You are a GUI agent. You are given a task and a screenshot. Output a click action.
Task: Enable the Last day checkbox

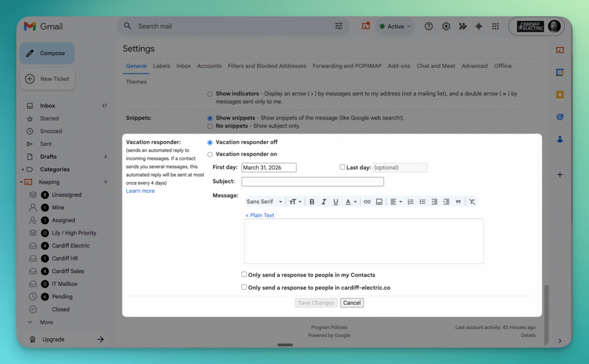click(x=342, y=167)
